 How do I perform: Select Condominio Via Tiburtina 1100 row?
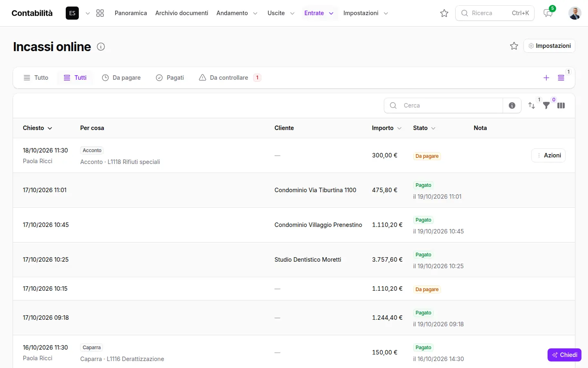pos(294,190)
